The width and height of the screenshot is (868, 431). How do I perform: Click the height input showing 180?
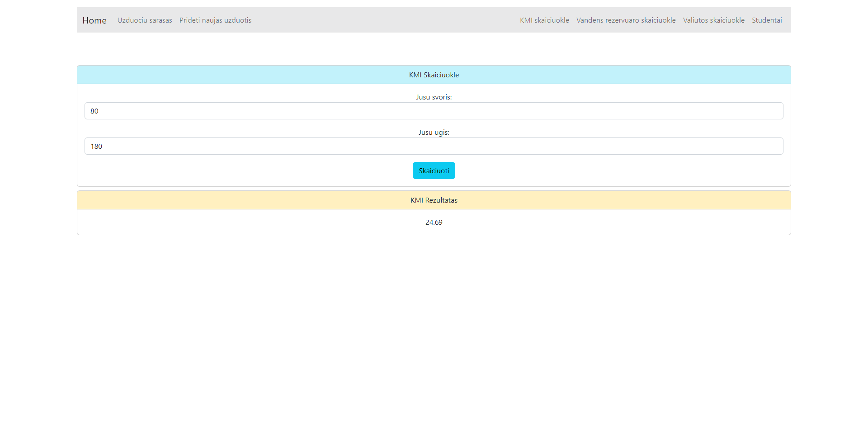pyautogui.click(x=434, y=146)
